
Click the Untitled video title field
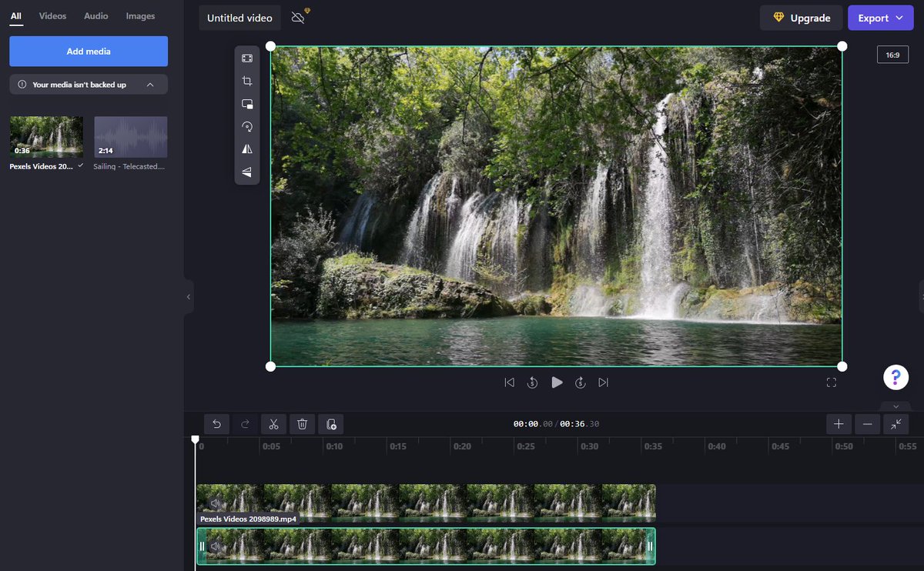pos(240,18)
